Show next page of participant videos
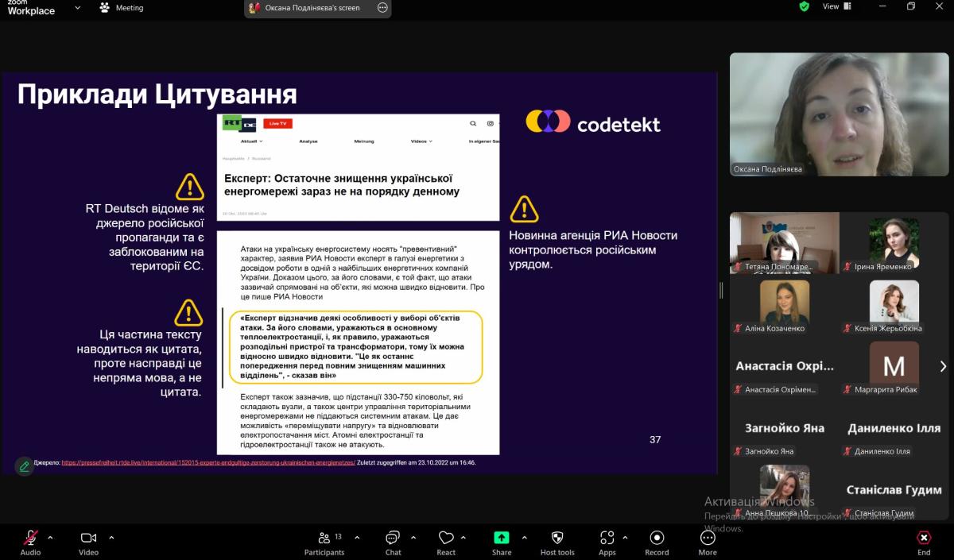 943,366
